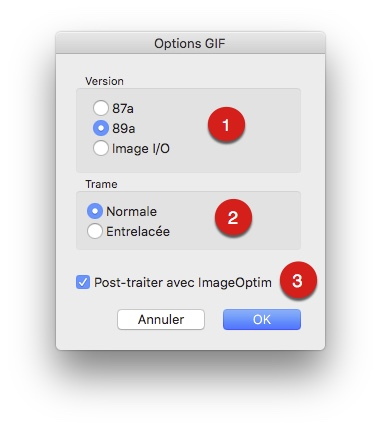Click the Image I/O text label
Image resolution: width=381 pixels, height=430 pixels.
(141, 149)
